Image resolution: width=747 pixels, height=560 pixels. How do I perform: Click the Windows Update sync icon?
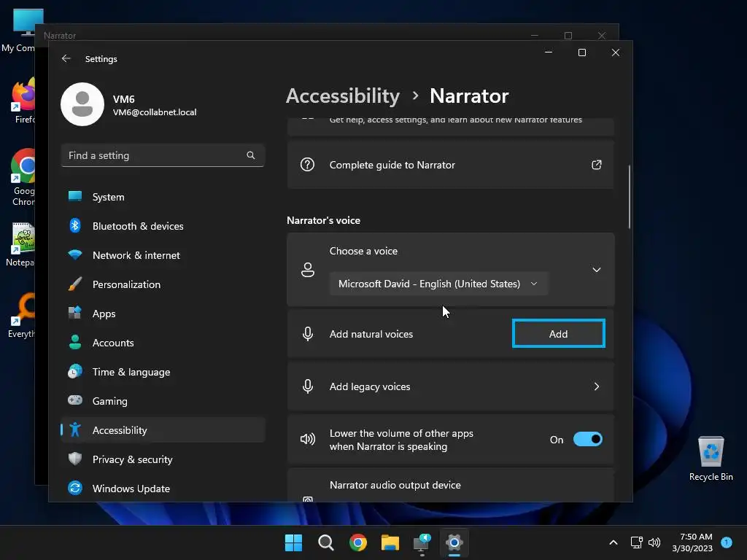(x=75, y=488)
